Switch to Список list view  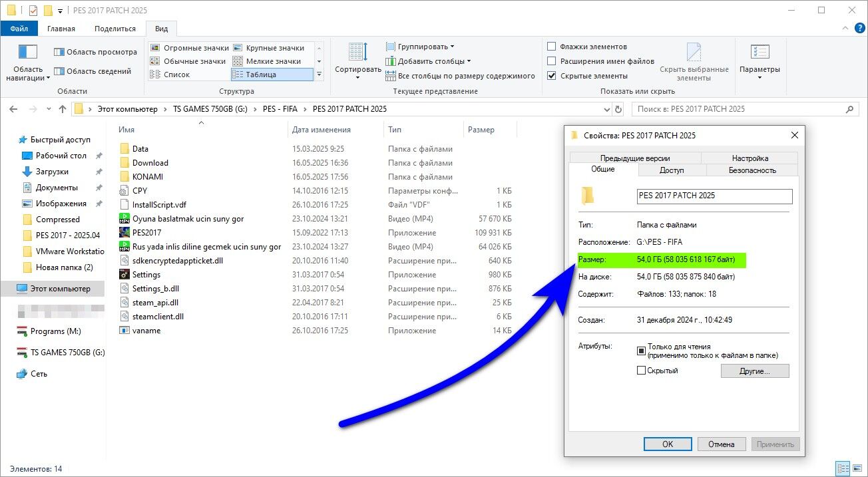[170, 75]
